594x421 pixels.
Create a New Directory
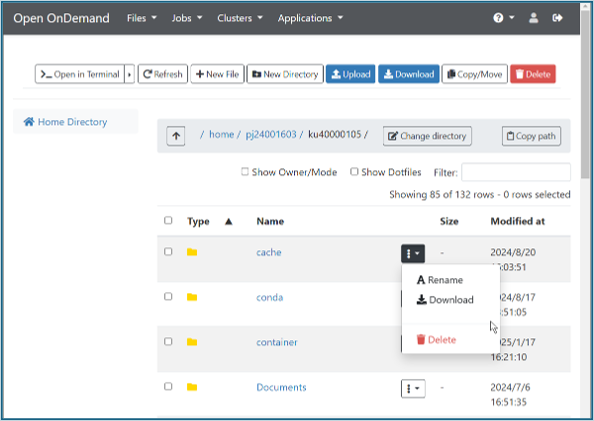[285, 74]
